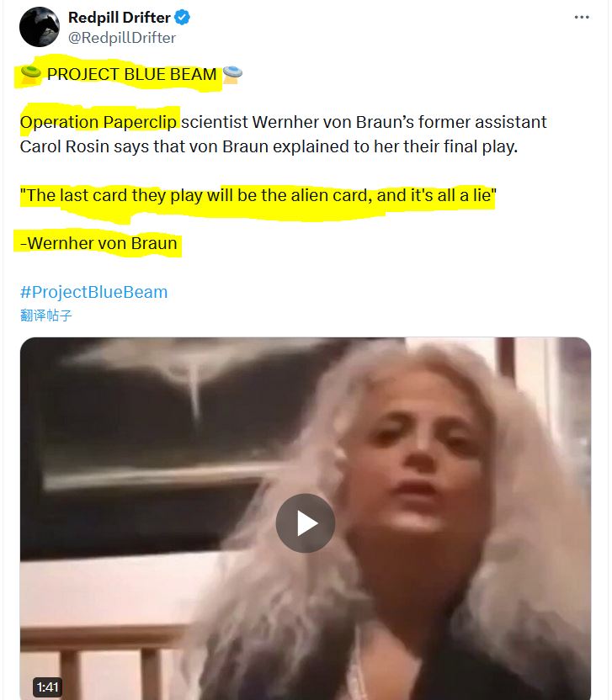Translate post via 翻译帖子 link
Viewport: 612px width, 700px height.
(x=45, y=316)
